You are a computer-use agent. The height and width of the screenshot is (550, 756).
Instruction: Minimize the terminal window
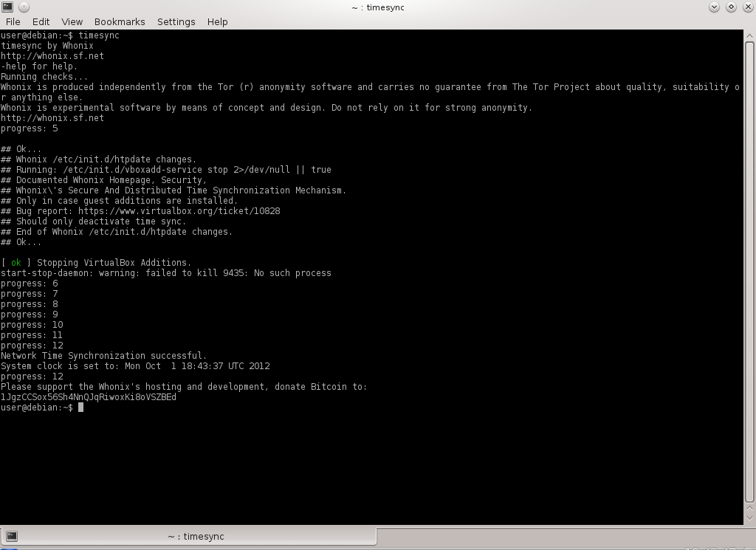[x=714, y=7]
